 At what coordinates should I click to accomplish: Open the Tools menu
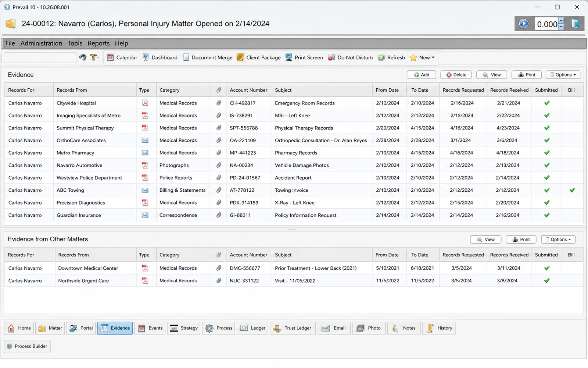point(75,43)
